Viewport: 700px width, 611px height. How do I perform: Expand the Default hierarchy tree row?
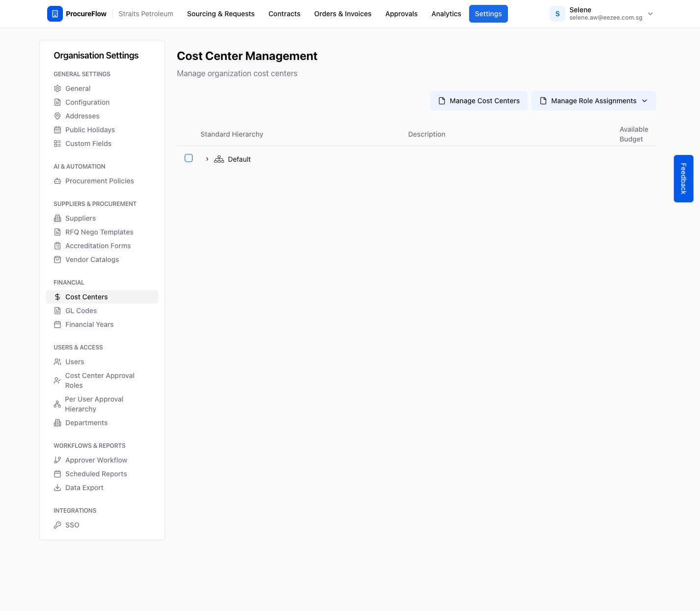pos(207,159)
